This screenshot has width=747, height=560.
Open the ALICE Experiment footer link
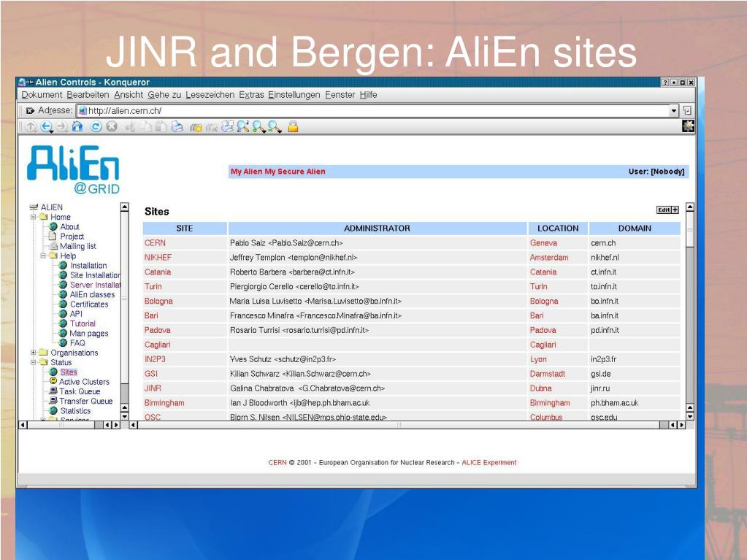[x=489, y=462]
